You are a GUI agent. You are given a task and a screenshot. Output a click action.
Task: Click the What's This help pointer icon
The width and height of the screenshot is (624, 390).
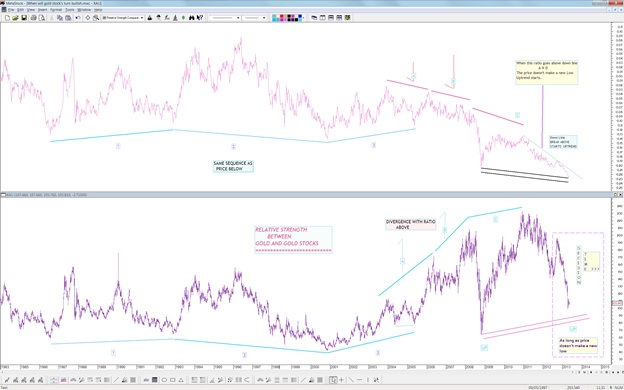coord(200,18)
